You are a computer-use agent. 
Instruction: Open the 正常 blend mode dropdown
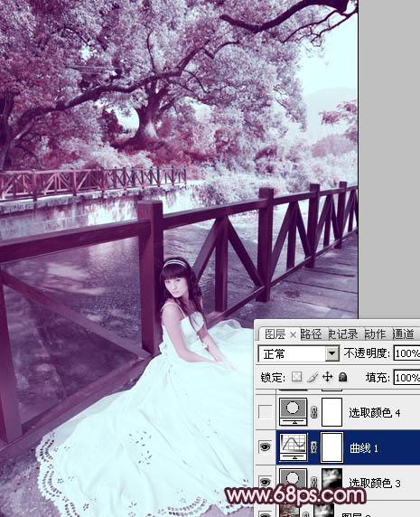[299, 353]
